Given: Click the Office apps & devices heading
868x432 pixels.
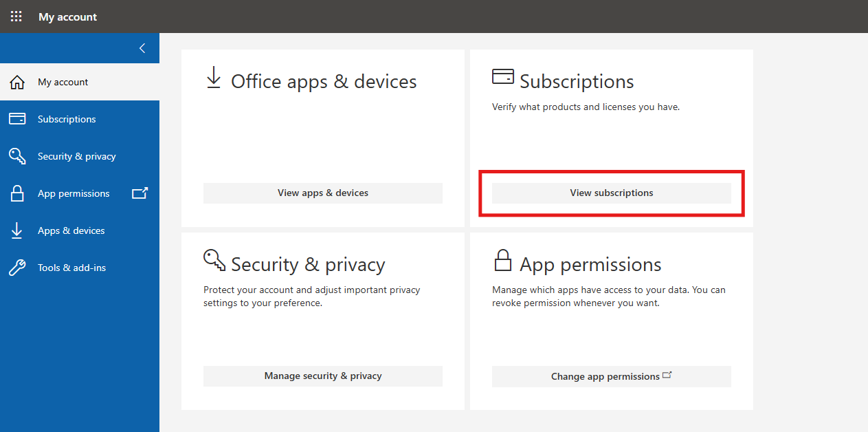Looking at the screenshot, I should point(324,81).
